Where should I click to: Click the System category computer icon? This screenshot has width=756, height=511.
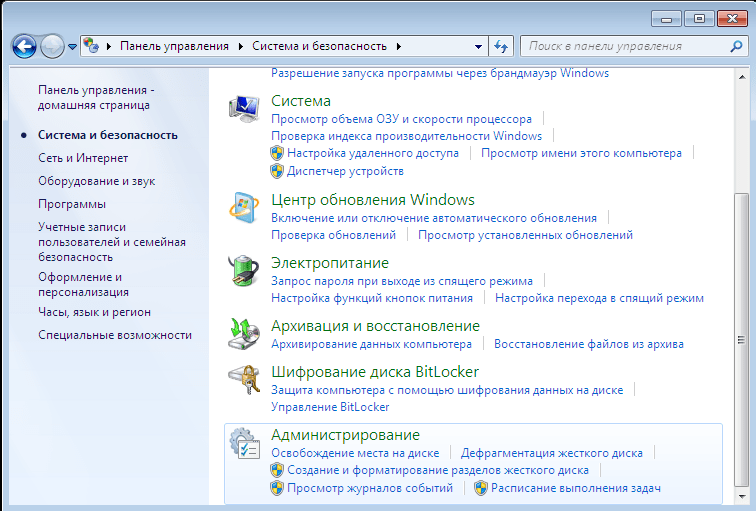244,108
